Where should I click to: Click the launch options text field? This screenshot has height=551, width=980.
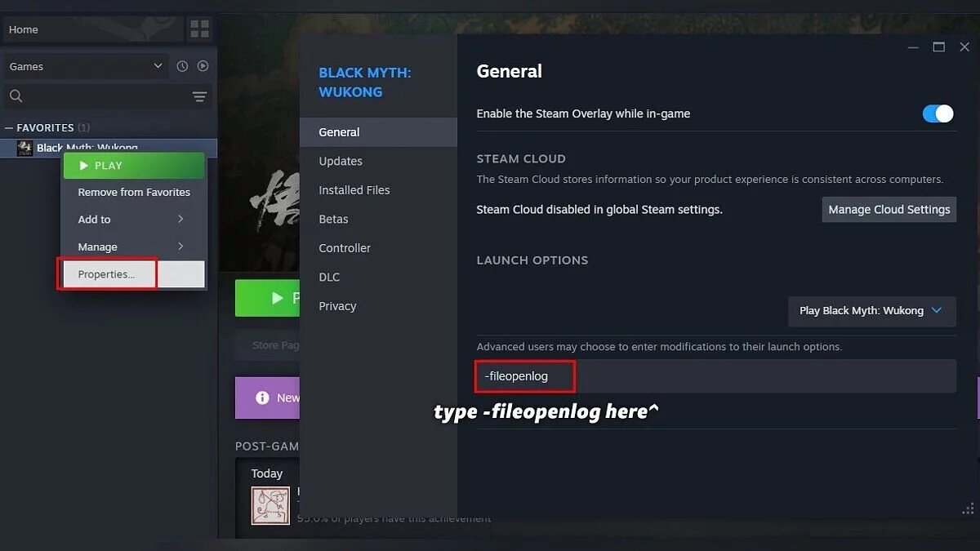(716, 376)
